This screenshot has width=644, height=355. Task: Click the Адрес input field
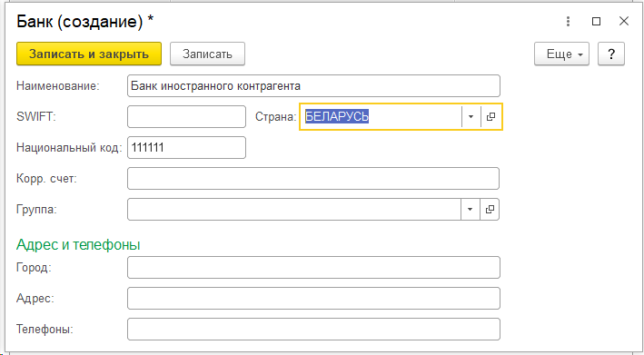click(313, 299)
